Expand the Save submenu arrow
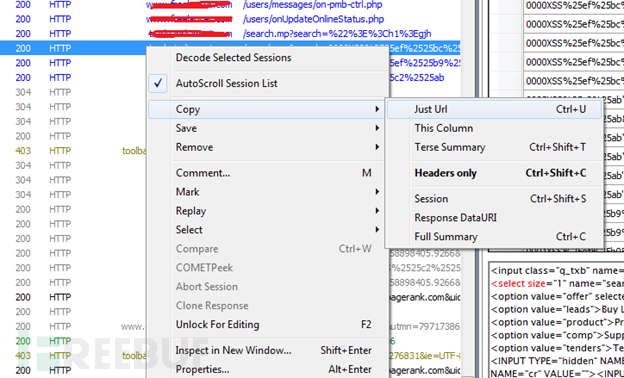 pos(377,128)
